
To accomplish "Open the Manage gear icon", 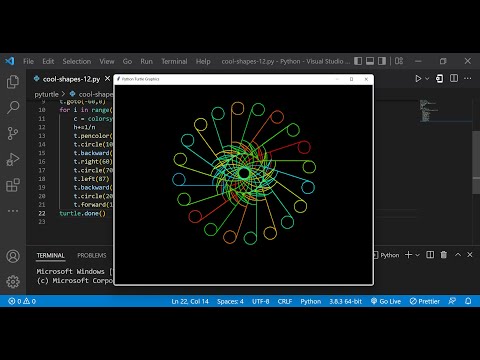I will click(13, 282).
